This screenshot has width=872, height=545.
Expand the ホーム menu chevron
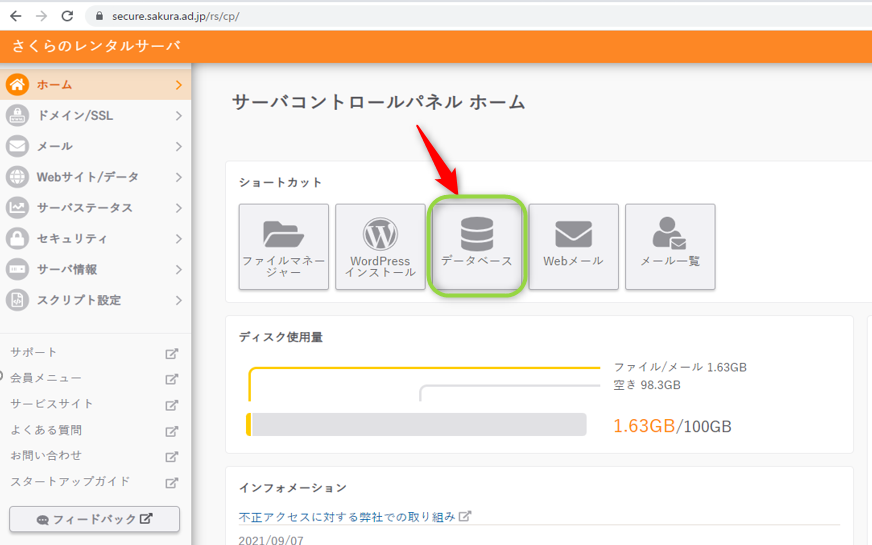179,85
